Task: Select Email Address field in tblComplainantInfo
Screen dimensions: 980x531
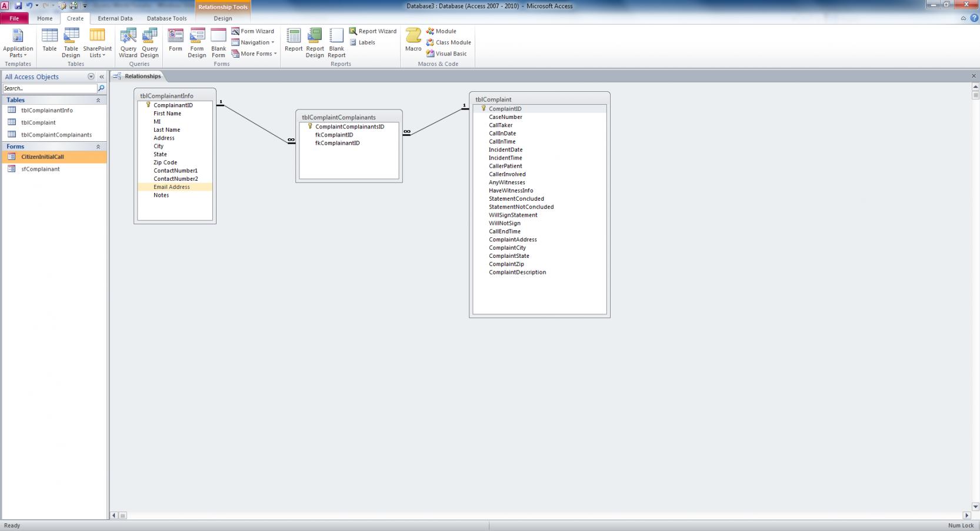Action: point(175,187)
